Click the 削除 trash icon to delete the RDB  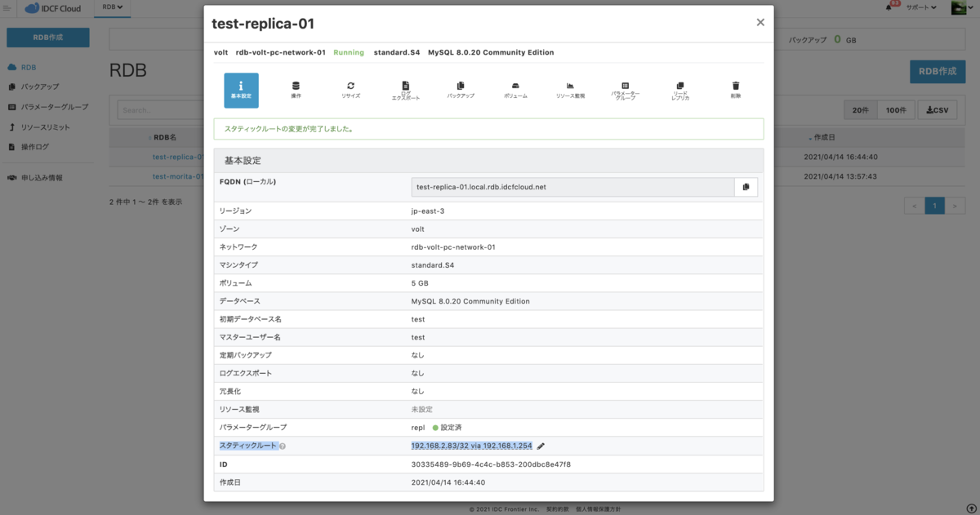[734, 88]
